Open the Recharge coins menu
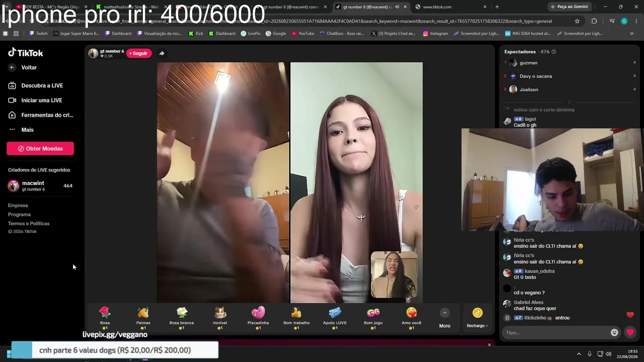The width and height of the screenshot is (644, 362). (477, 319)
